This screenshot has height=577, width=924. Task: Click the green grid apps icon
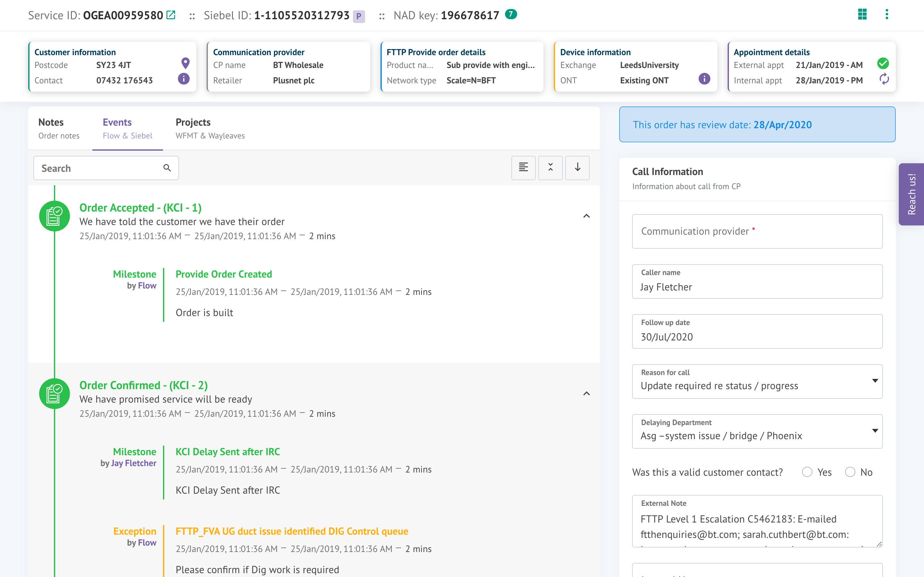point(862,14)
